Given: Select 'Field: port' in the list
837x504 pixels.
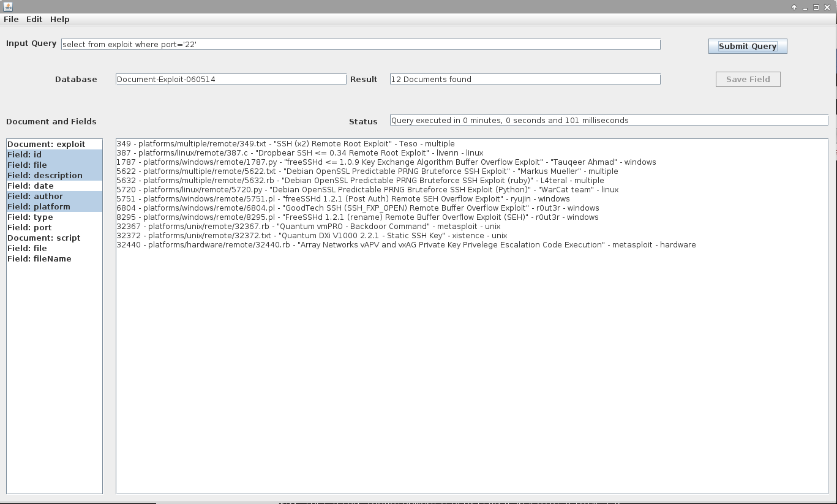Looking at the screenshot, I should [x=54, y=227].
